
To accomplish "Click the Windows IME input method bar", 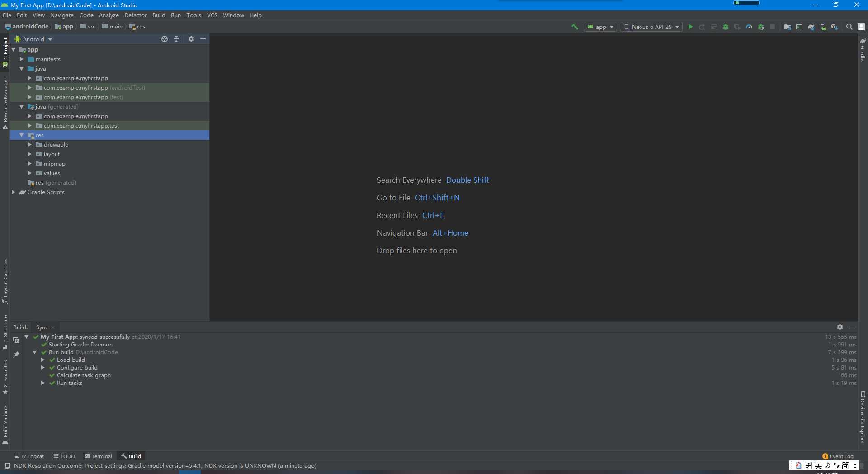I will 825,465.
